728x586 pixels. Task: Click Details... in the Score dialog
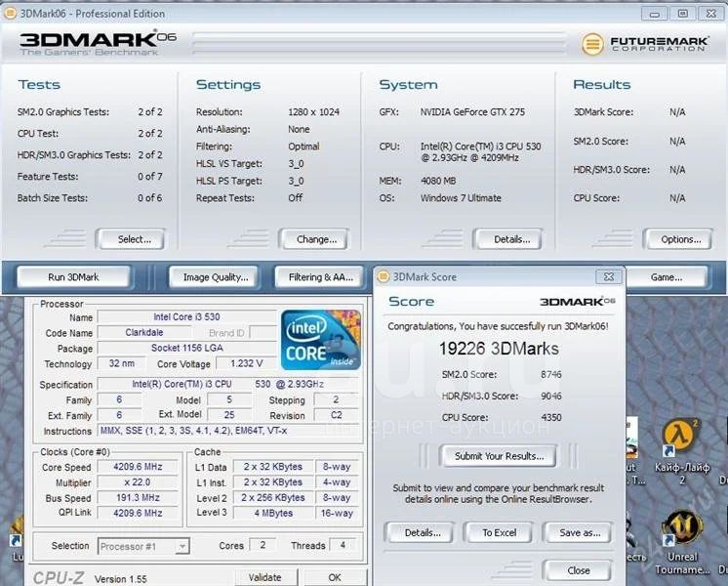422,532
